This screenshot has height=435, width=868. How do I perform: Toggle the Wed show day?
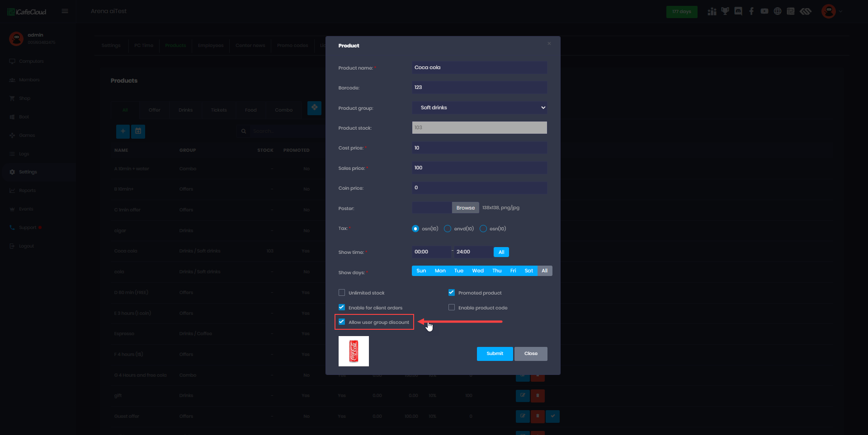pyautogui.click(x=478, y=271)
